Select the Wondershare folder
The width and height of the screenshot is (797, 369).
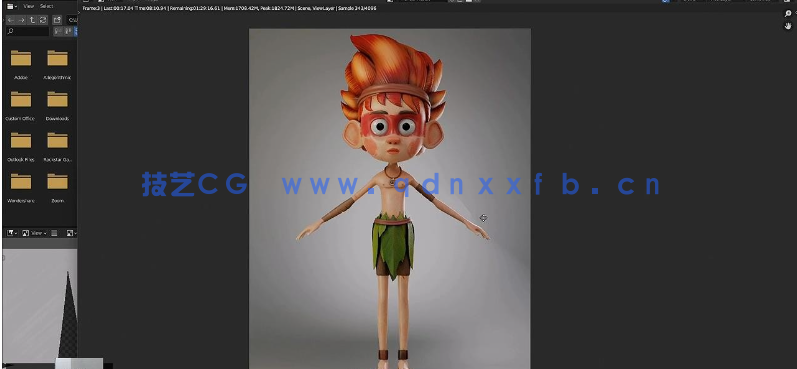click(21, 188)
